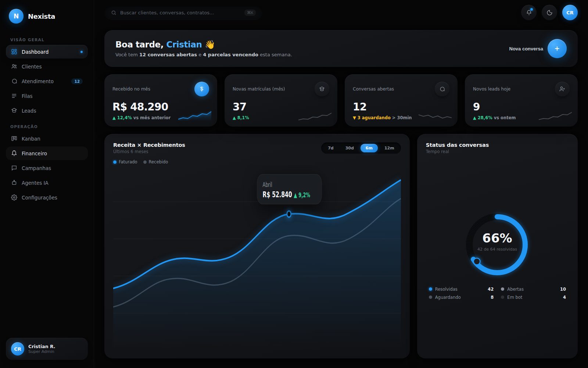Click the 3 aguardando warning text
588x368 pixels.
[372, 118]
